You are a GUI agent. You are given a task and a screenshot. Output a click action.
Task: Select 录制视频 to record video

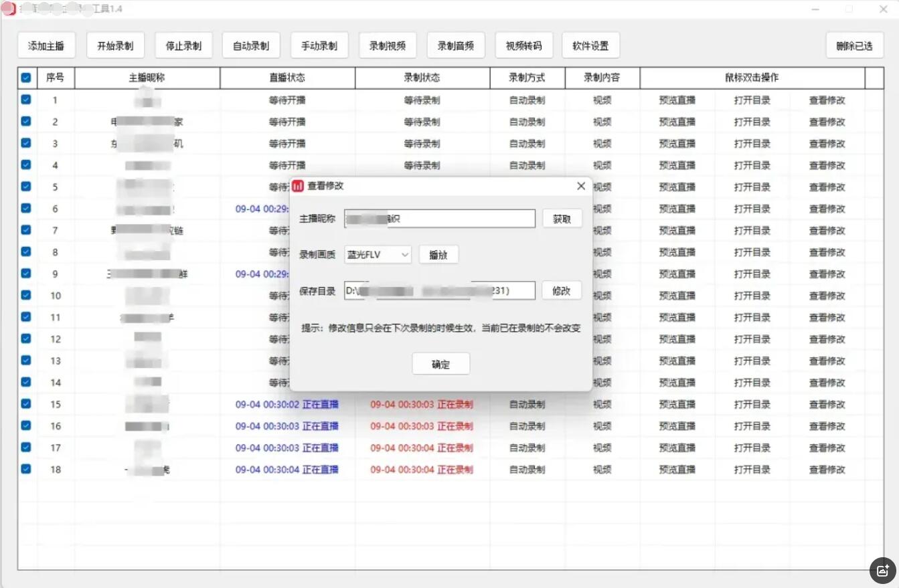(388, 45)
